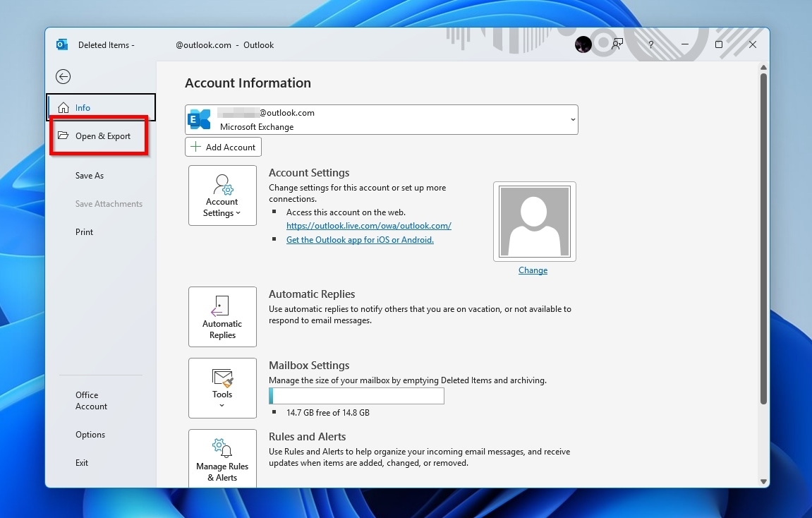Maximize the Outlook window
This screenshot has height=518, width=812.
(x=719, y=44)
